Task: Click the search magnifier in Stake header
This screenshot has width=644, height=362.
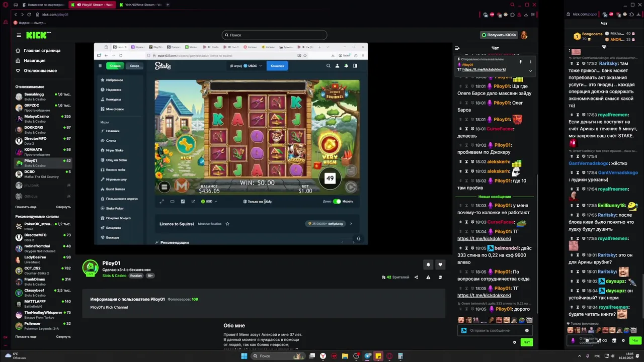Action: point(329,65)
